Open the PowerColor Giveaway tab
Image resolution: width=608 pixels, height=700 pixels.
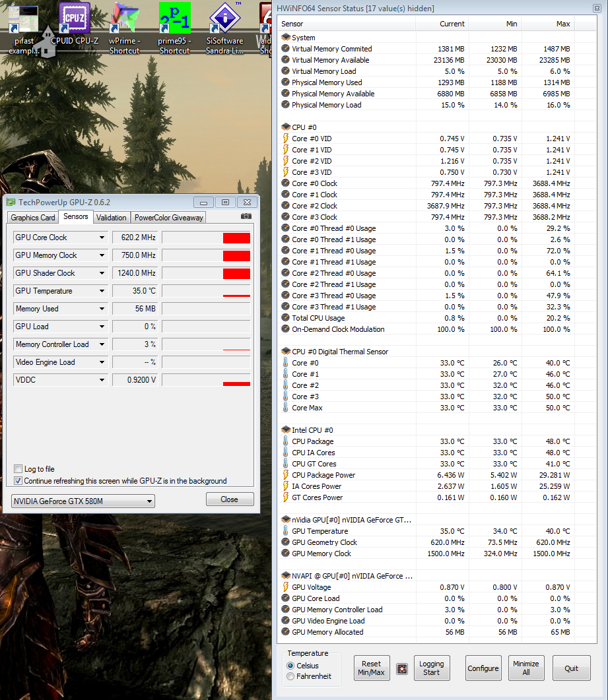coord(169,218)
